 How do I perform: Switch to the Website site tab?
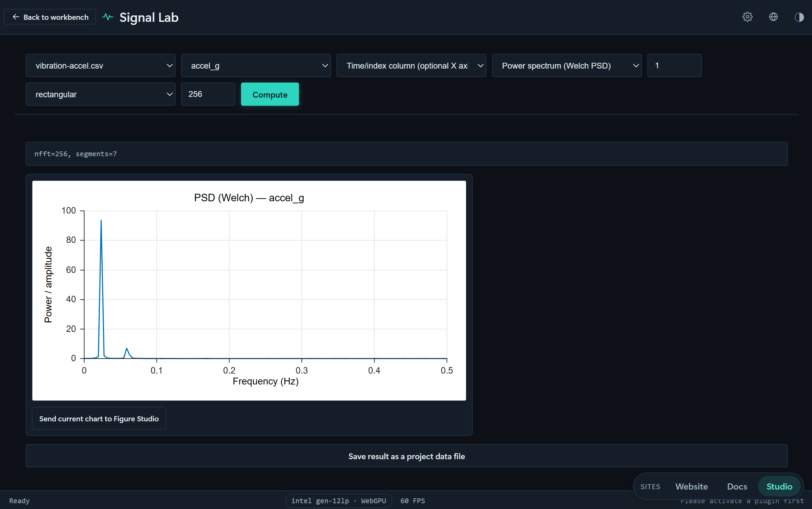[692, 486]
